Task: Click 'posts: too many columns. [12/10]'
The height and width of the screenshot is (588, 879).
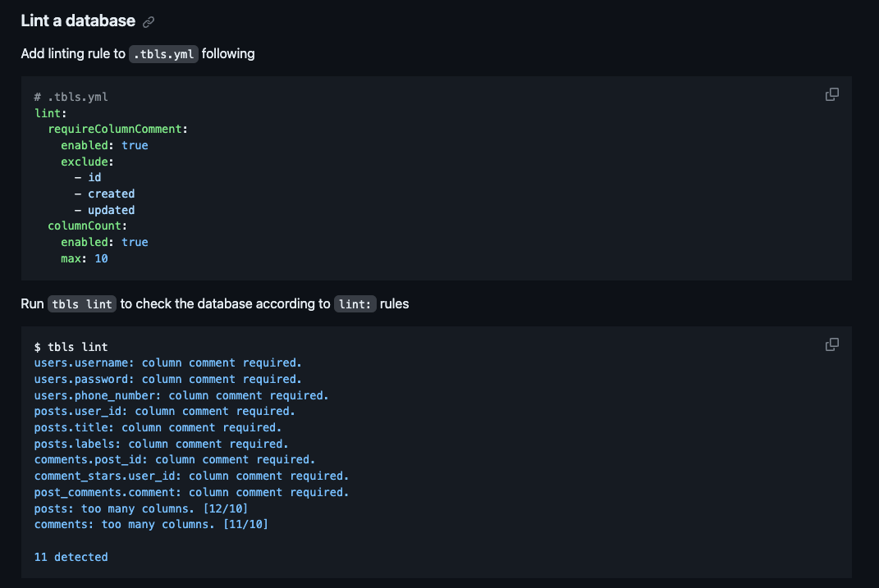Action: [141, 508]
